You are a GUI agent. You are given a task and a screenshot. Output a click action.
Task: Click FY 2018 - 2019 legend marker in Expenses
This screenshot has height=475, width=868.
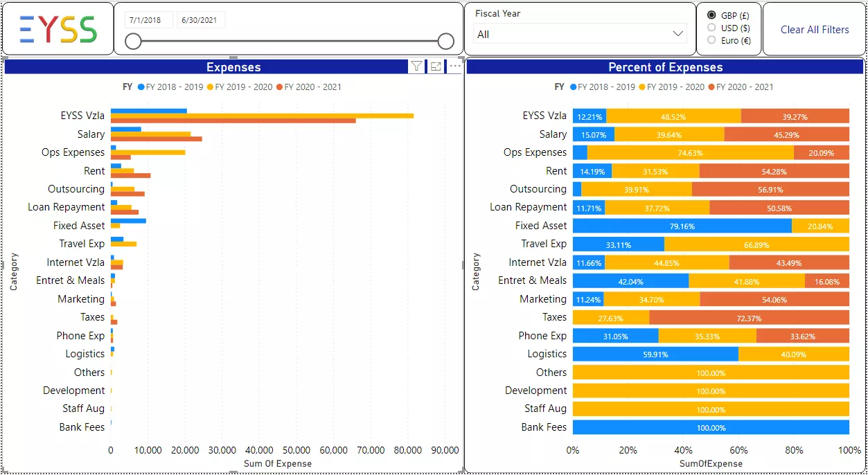coord(141,87)
